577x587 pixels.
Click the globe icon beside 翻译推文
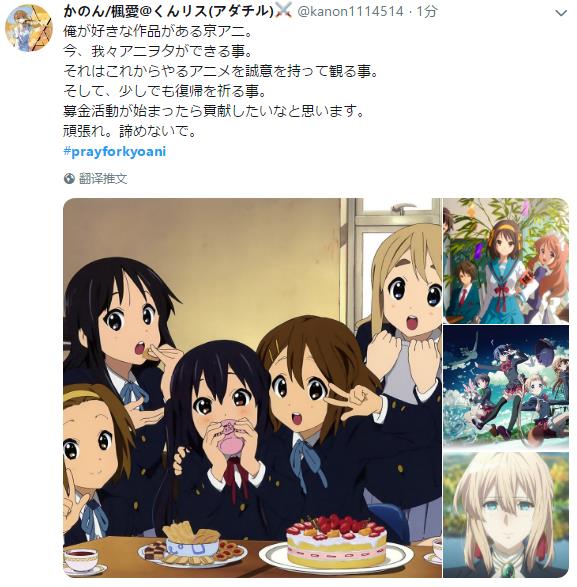[69, 179]
